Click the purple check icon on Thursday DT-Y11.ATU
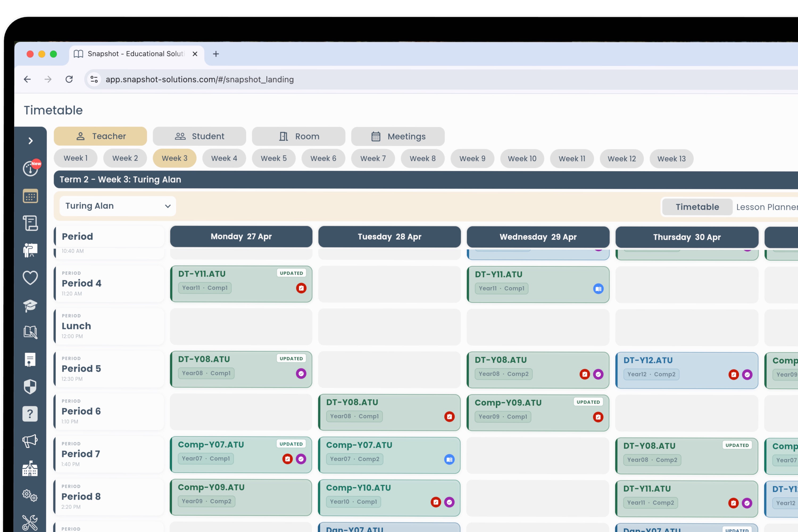 point(747,503)
